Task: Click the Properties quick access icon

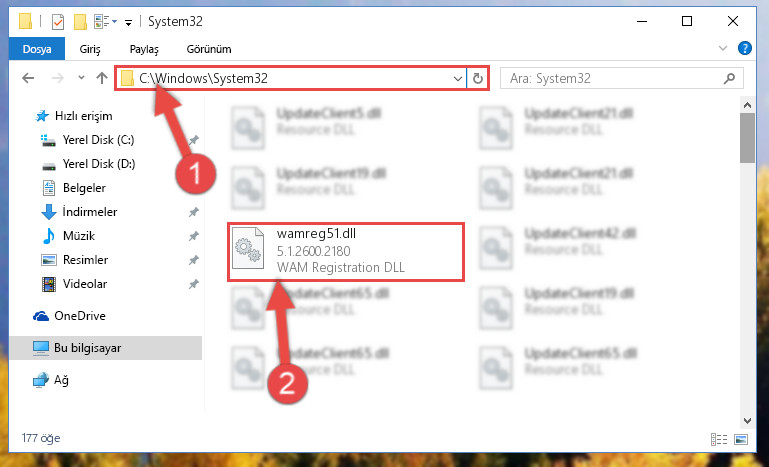Action: (57, 22)
